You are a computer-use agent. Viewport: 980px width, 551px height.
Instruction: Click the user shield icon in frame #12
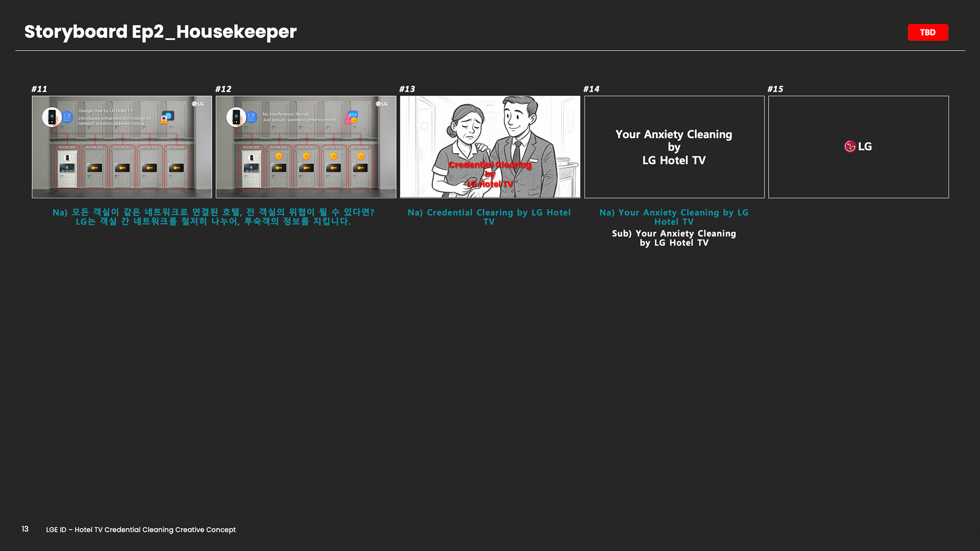pyautogui.click(x=351, y=117)
